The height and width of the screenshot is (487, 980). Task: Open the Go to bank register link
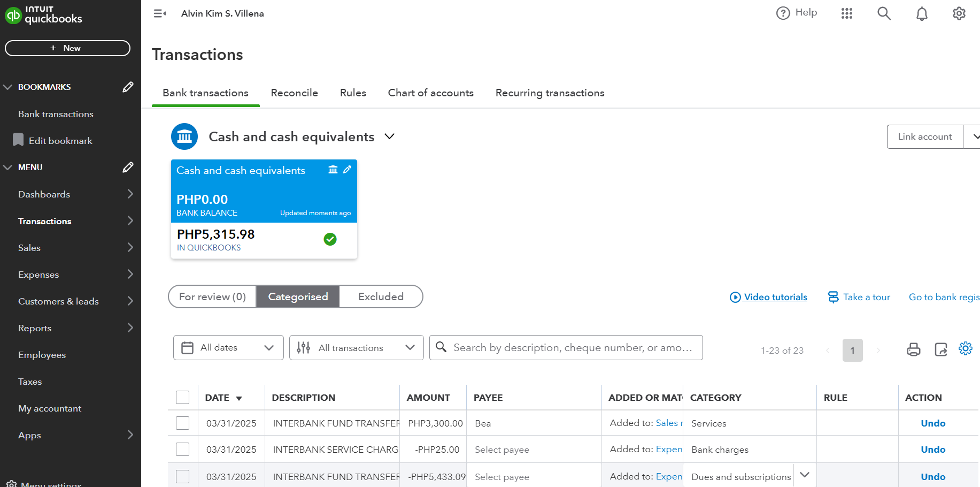coord(944,297)
